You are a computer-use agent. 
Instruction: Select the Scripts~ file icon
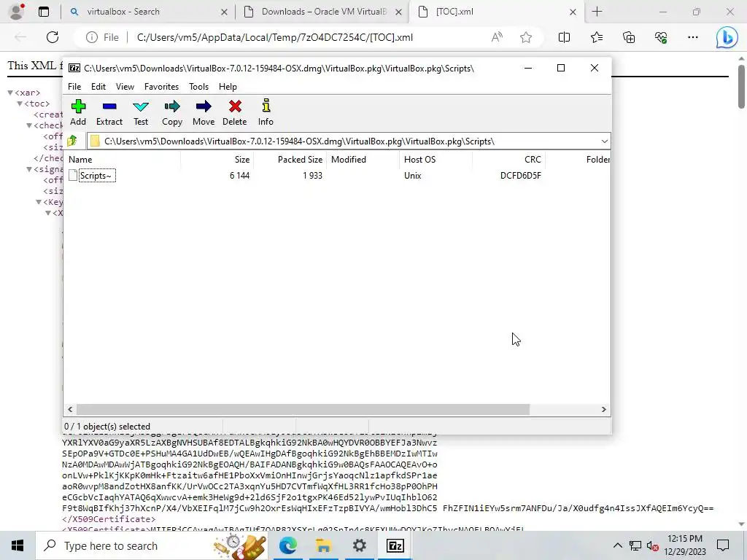[x=73, y=175]
